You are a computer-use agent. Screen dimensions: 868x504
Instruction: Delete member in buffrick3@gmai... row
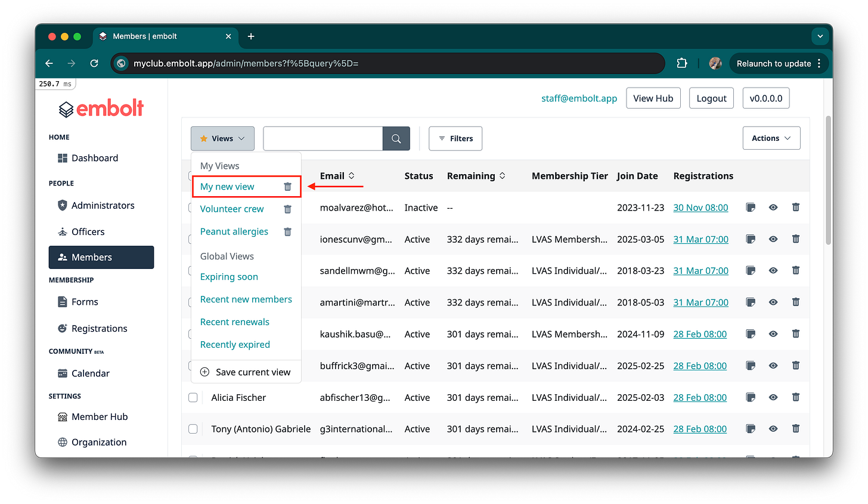click(x=795, y=366)
